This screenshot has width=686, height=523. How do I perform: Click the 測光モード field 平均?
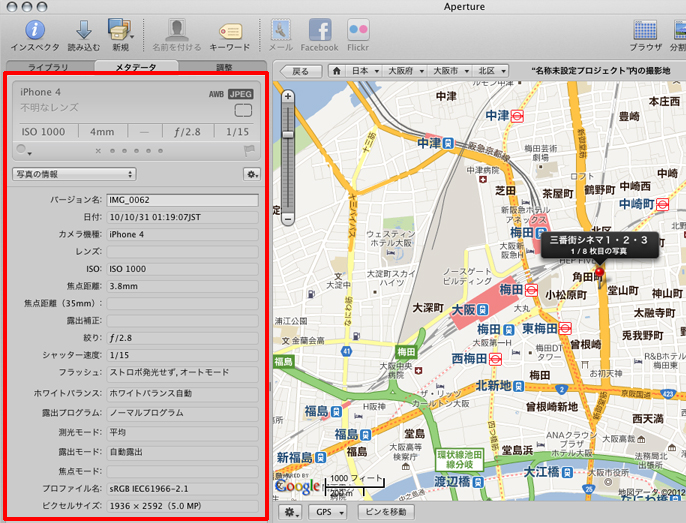(x=182, y=433)
